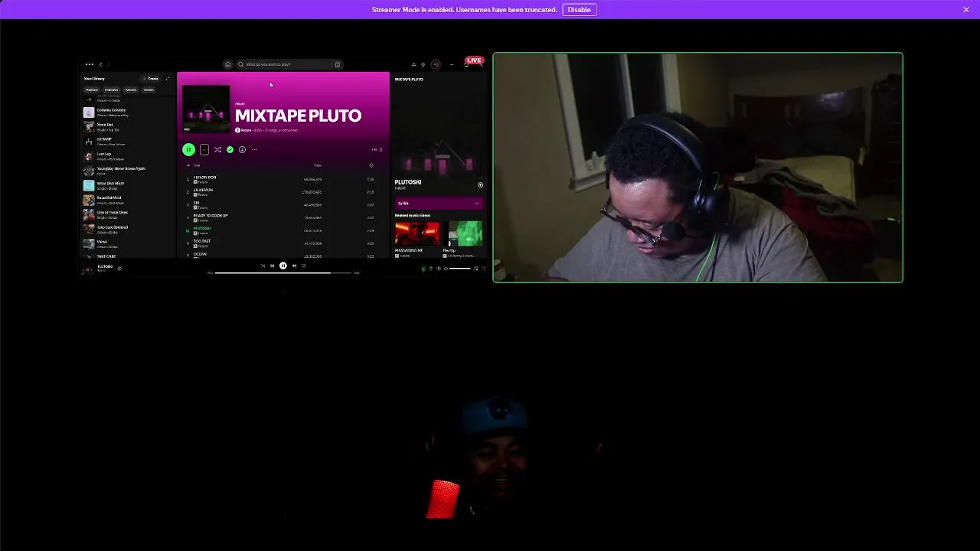Toggle repeat in the player bar

point(303,266)
